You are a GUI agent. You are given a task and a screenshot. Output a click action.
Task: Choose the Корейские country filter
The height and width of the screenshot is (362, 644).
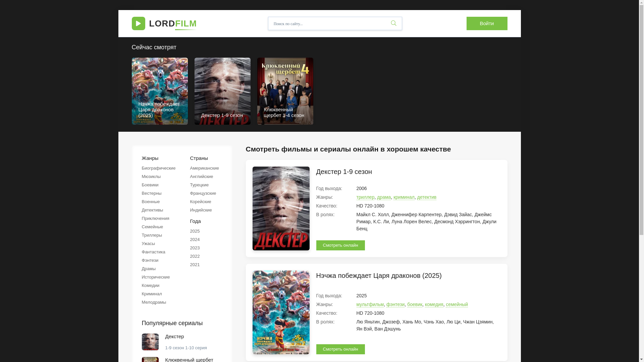tap(200, 202)
